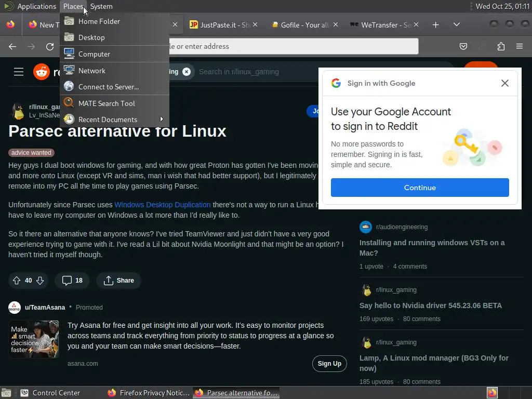
Task: Go back with browser back arrow
Action: (x=12, y=46)
